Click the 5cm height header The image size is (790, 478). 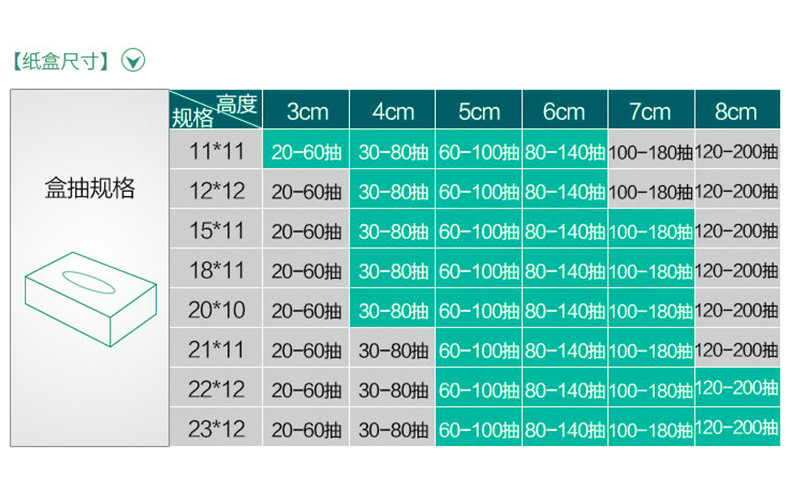point(479,109)
